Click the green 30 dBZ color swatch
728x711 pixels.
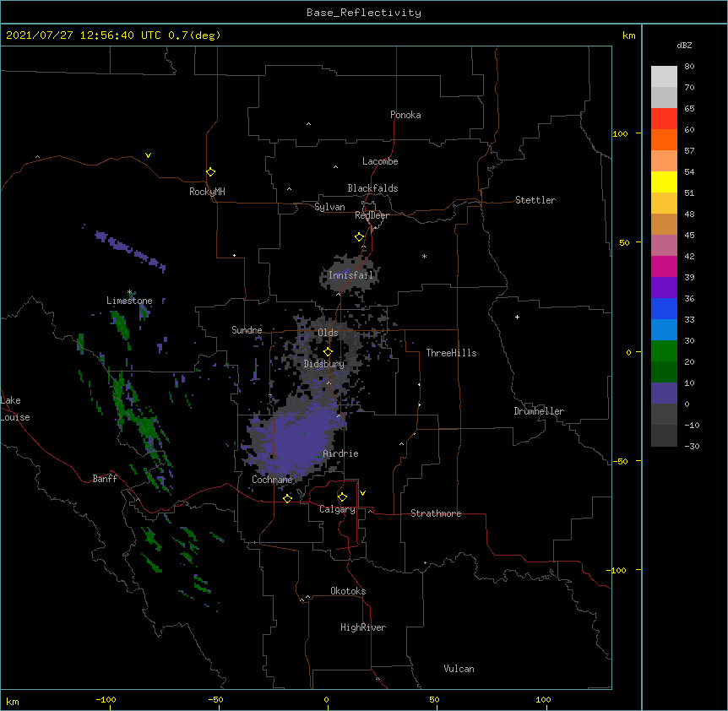click(x=664, y=351)
